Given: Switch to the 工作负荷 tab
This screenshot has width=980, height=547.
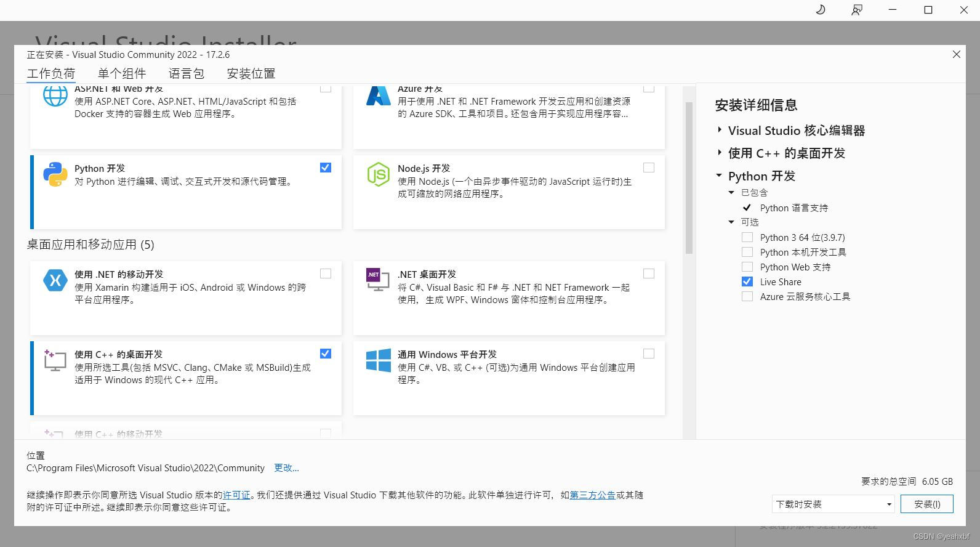Looking at the screenshot, I should tap(51, 74).
